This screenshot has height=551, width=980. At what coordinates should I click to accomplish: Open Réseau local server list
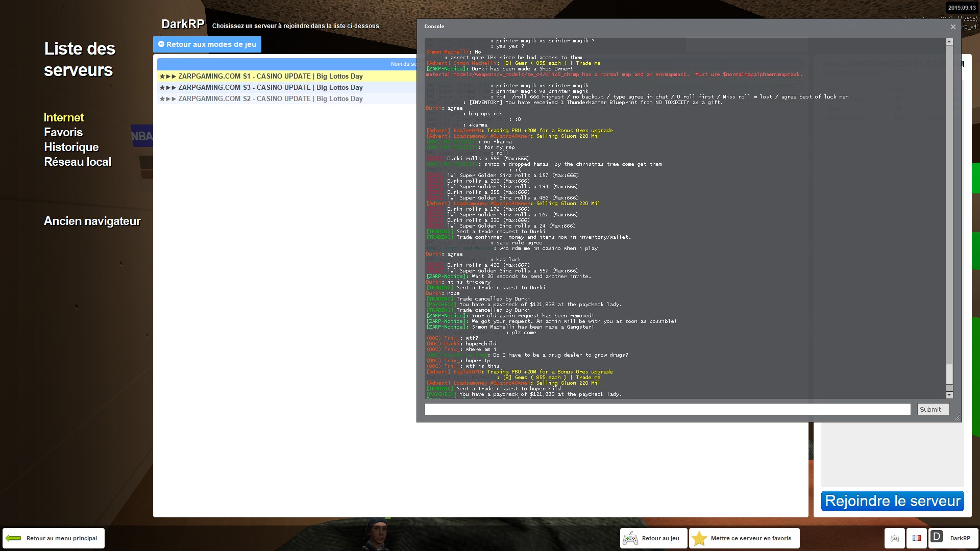point(78,162)
